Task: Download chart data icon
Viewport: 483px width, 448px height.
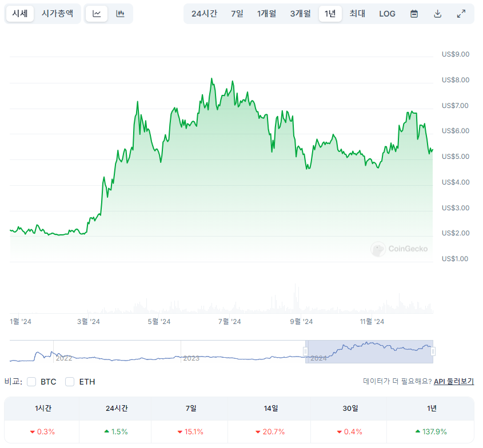Action: (x=438, y=14)
